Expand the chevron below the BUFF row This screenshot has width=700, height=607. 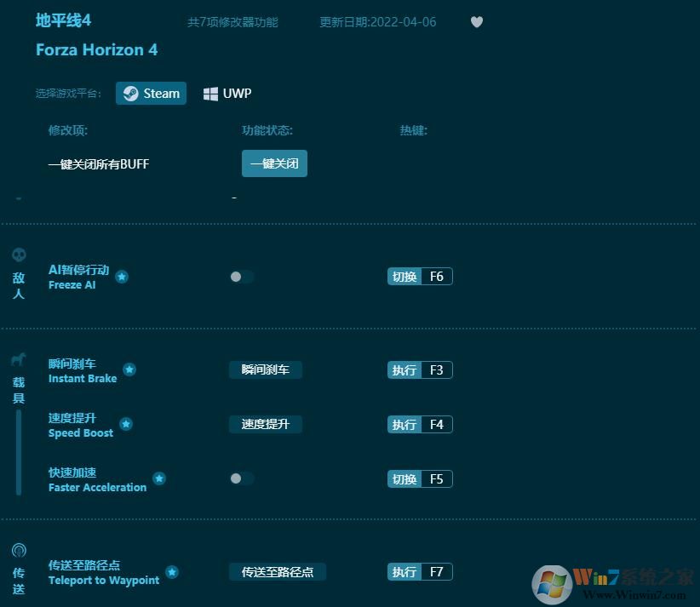(19, 197)
